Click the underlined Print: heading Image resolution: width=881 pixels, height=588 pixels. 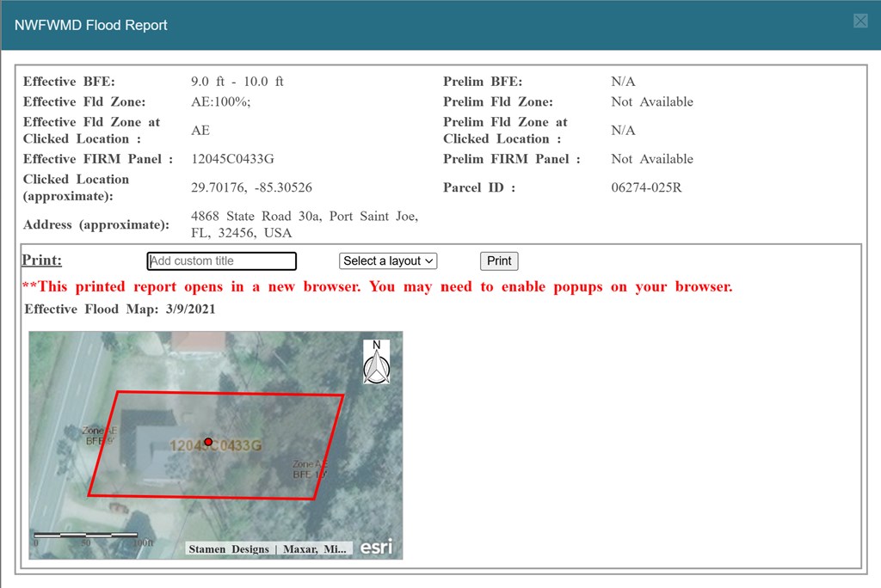41,260
